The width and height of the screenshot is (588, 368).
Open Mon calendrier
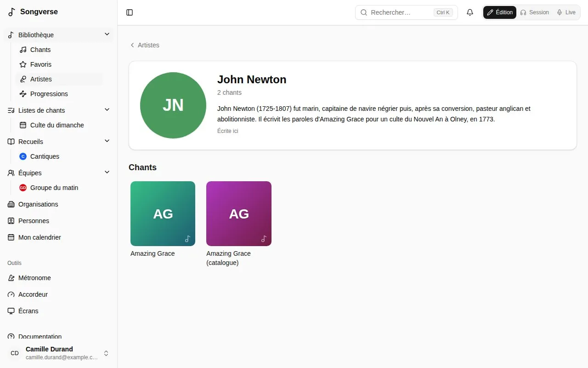[58, 237]
